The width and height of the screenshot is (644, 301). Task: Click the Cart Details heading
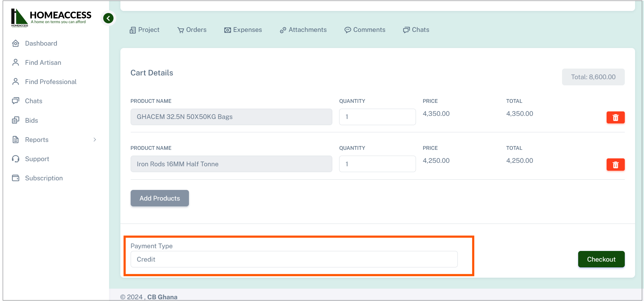152,73
